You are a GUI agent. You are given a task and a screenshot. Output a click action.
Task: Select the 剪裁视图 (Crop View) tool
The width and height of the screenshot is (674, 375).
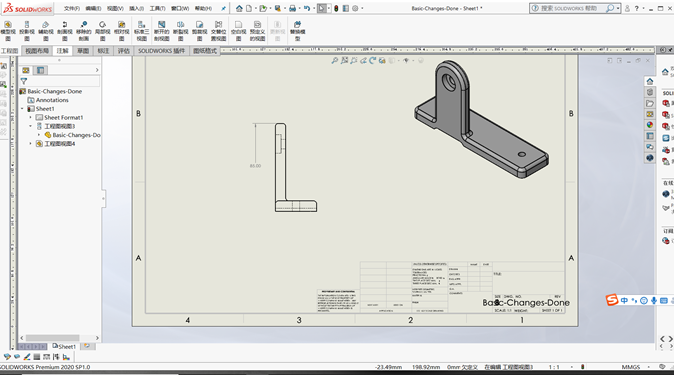199,31
